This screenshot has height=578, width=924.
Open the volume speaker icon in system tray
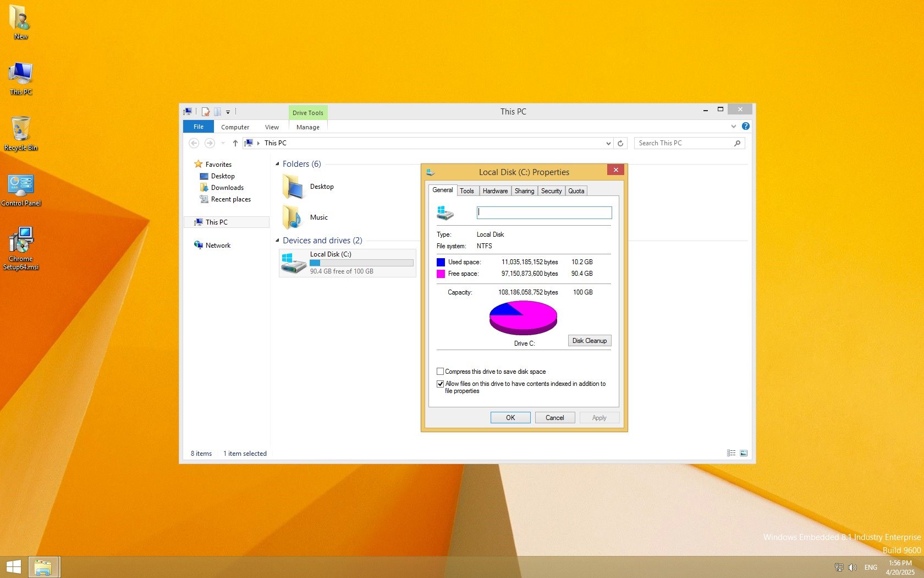852,568
